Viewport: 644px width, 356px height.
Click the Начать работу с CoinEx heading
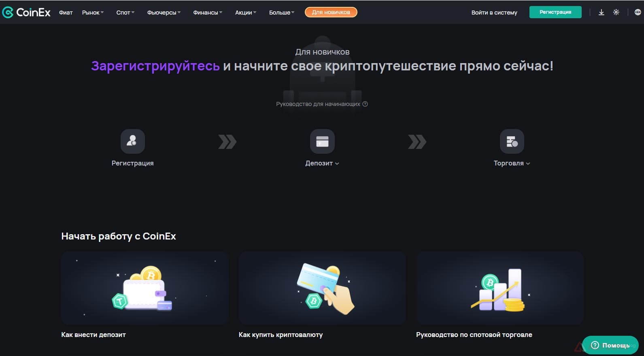[x=119, y=236]
